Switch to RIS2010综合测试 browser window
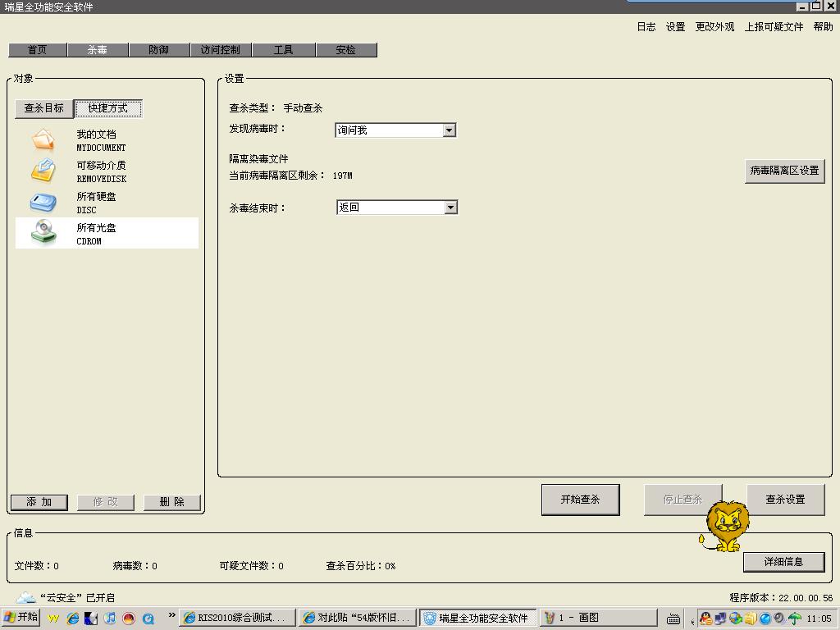840x630 pixels. [237, 618]
